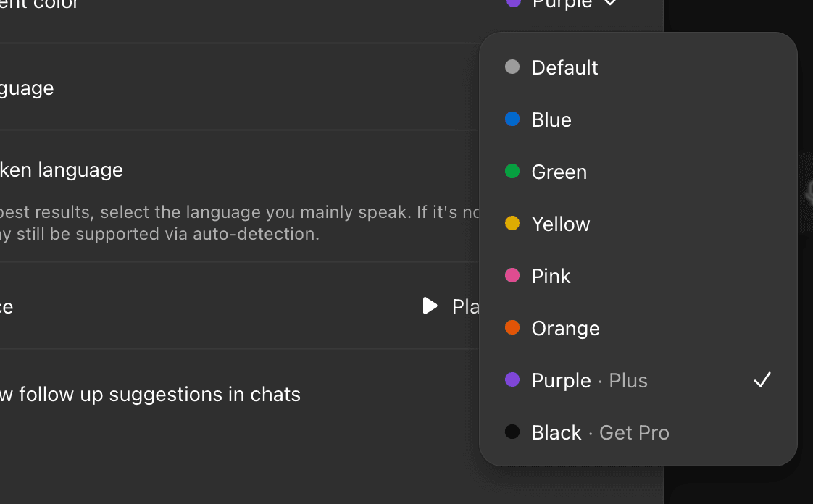Click the yellow color dot
Screen dimensions: 813x504
(x=512, y=223)
